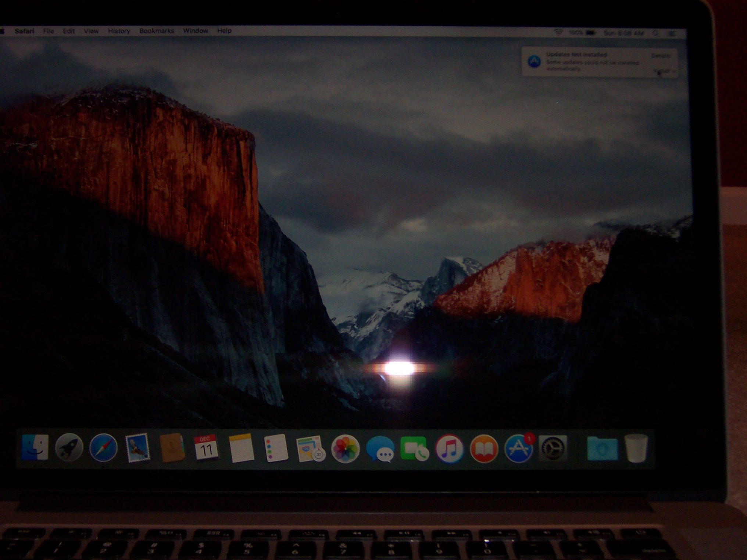Open Reminders app in Dock

[276, 448]
